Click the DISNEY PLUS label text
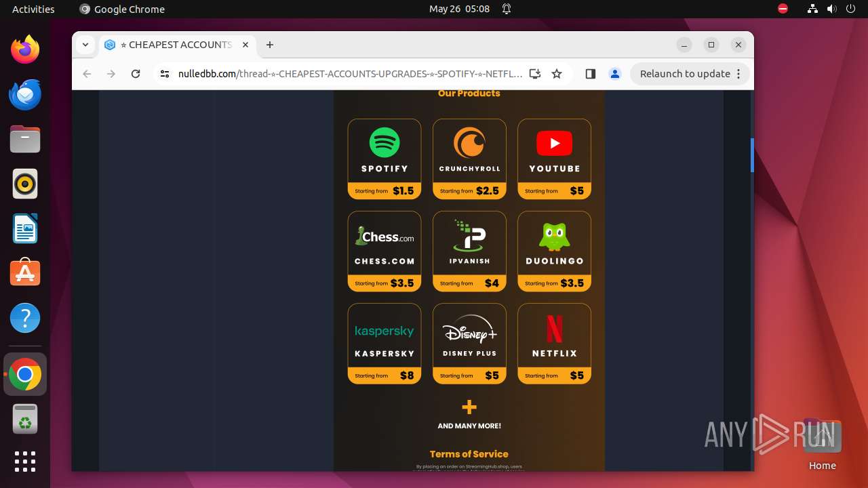 pyautogui.click(x=469, y=353)
